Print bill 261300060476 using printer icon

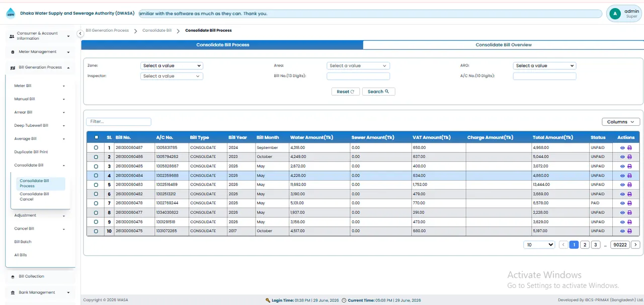[629, 222]
